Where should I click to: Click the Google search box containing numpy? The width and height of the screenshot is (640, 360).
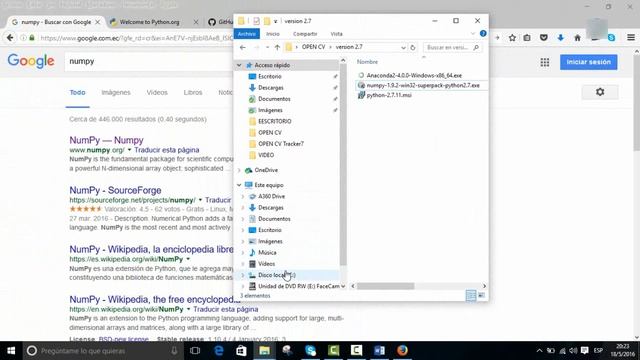149,61
